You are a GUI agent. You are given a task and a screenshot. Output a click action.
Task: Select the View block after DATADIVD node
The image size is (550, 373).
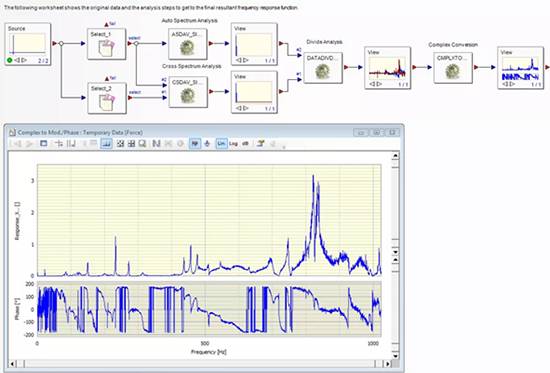click(387, 68)
